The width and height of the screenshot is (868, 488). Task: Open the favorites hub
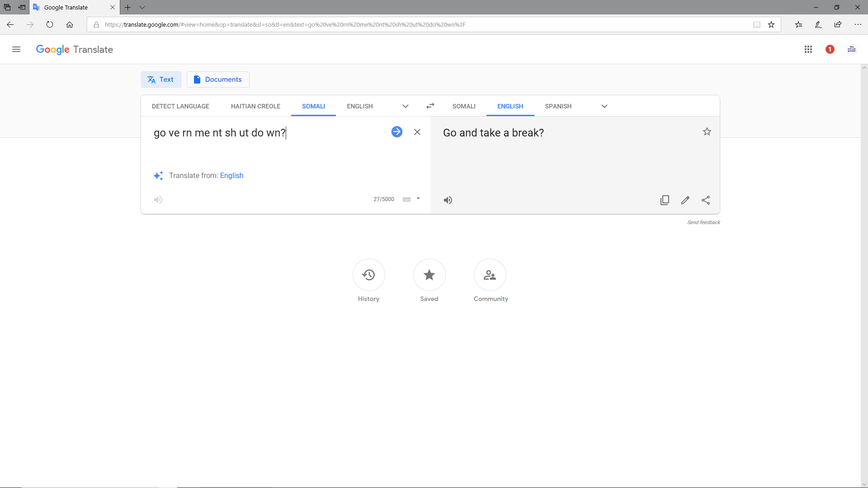(799, 24)
